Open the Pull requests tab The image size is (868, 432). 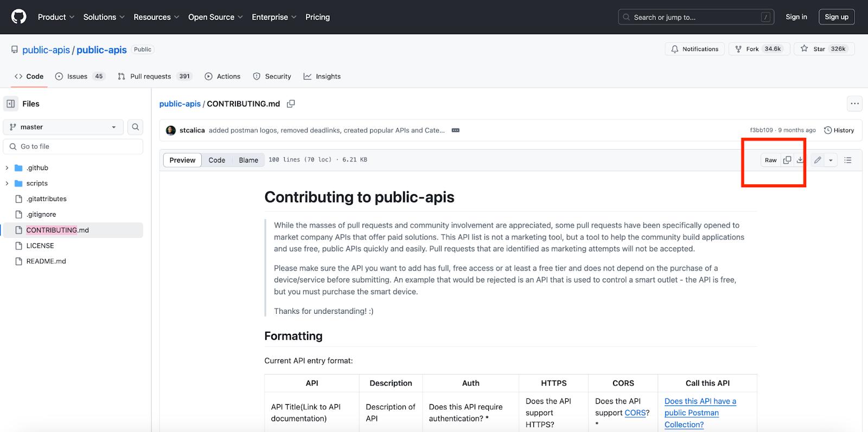click(x=150, y=76)
